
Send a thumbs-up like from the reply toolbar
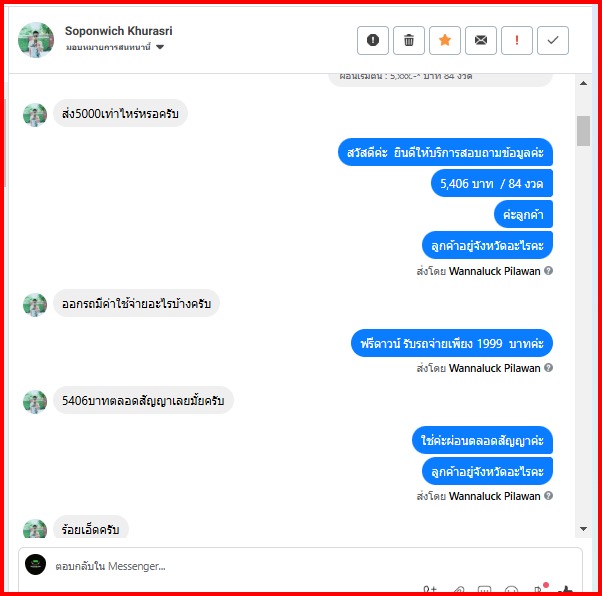(566, 590)
